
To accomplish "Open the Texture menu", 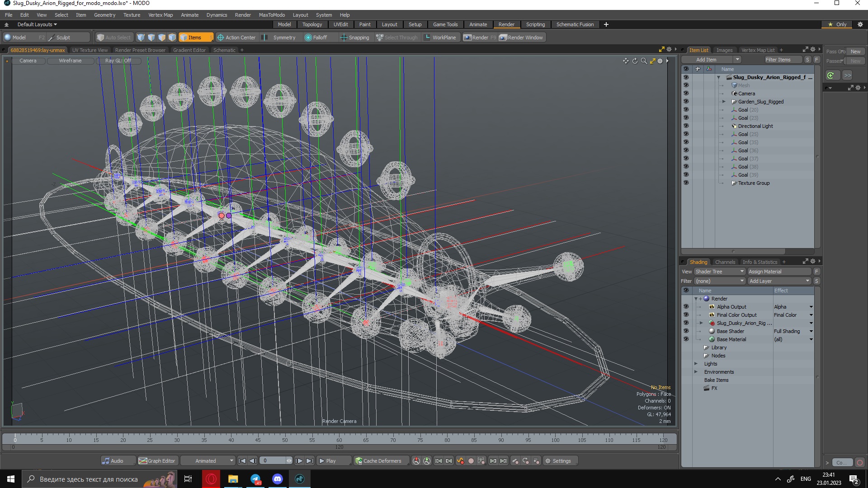I will pyautogui.click(x=132, y=15).
